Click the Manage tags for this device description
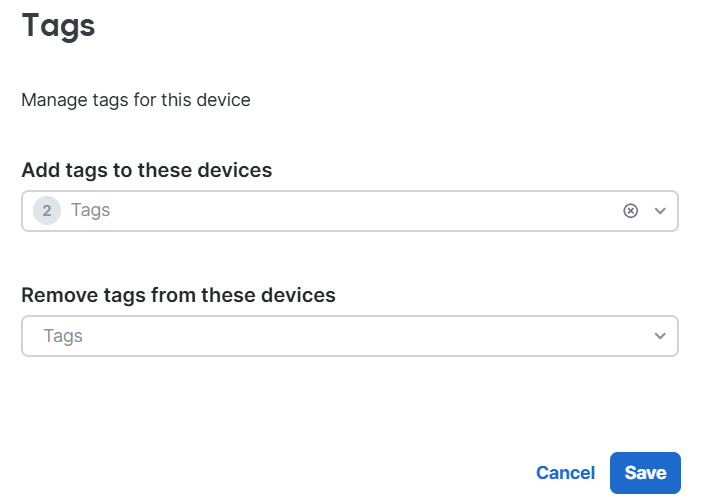Viewport: 701px width, 504px height. (136, 100)
